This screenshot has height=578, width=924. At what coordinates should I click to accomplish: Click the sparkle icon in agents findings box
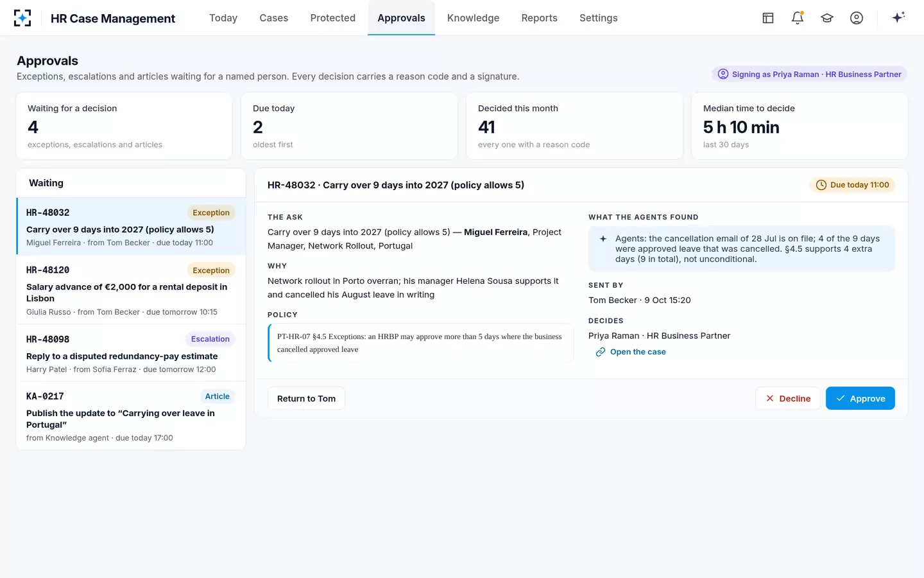(603, 239)
